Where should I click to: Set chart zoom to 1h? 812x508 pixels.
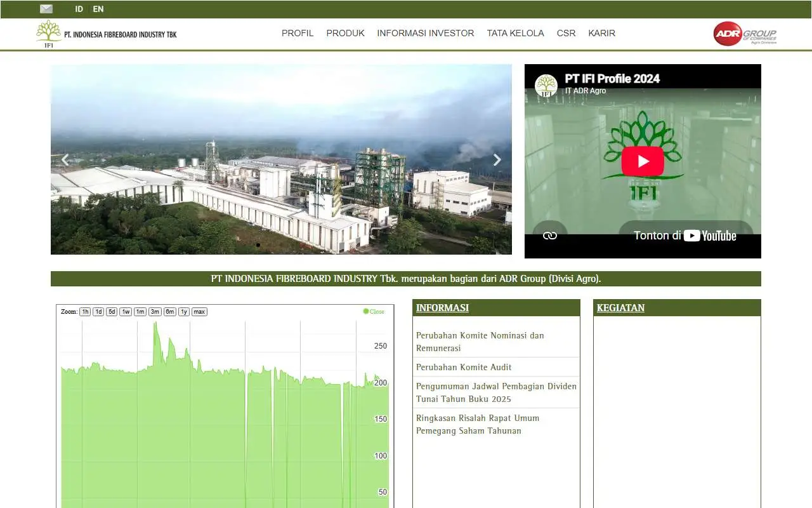point(85,312)
